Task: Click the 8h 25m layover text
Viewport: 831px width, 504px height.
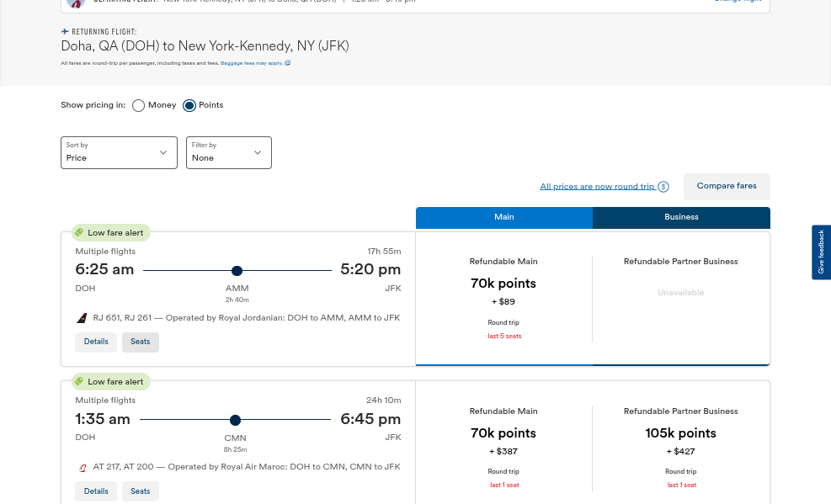Action: (235, 450)
